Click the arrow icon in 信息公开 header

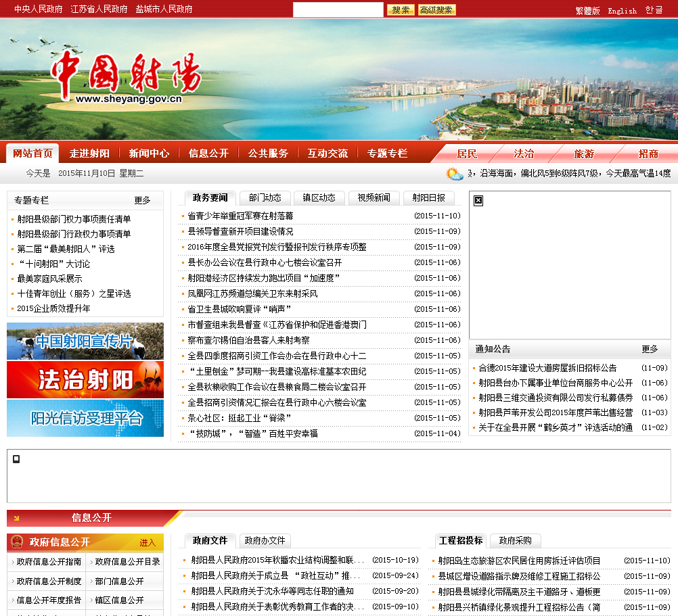(17, 519)
